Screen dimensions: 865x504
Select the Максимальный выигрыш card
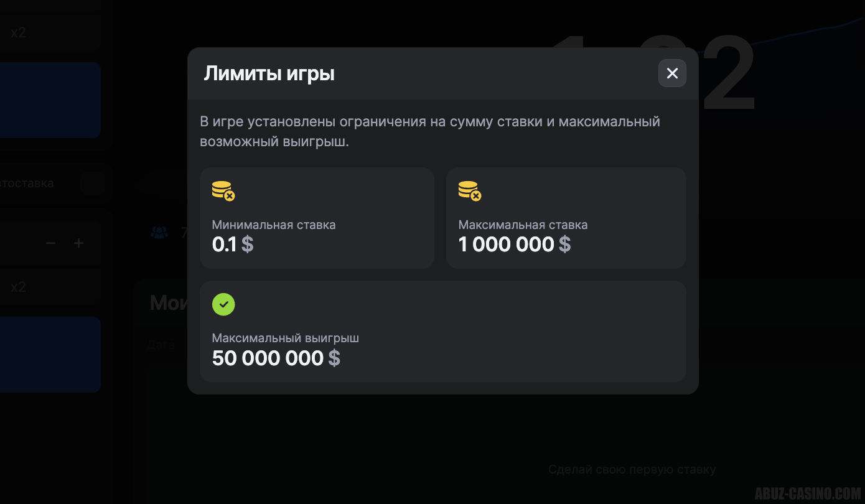(442, 331)
